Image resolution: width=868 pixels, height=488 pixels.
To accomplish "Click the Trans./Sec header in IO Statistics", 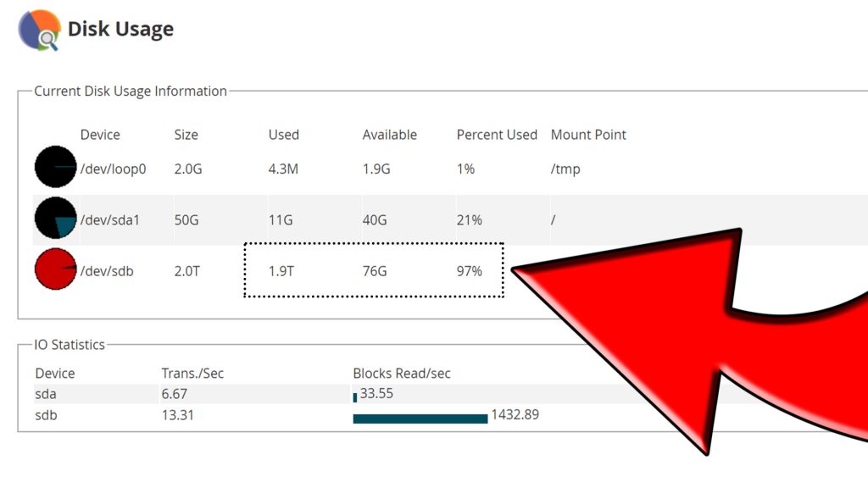I will pyautogui.click(x=192, y=373).
